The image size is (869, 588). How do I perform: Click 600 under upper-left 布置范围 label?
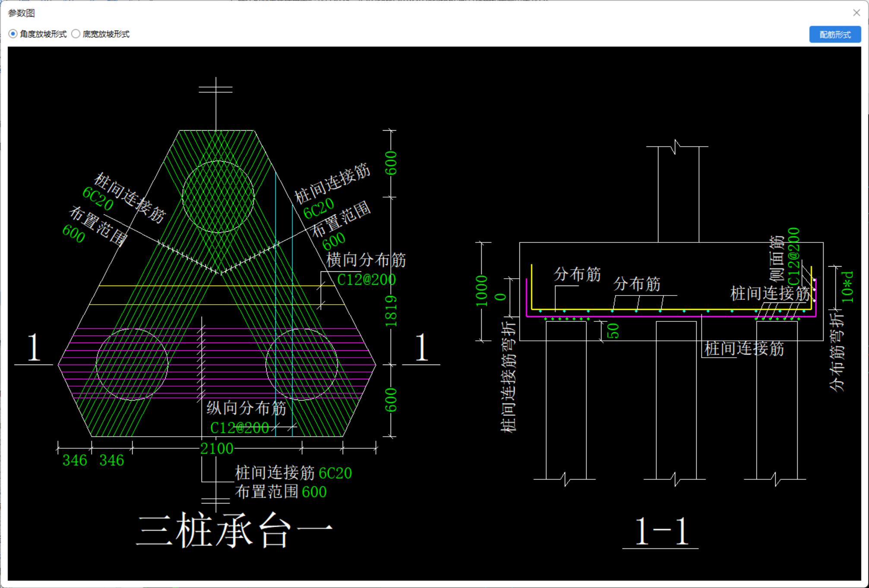click(x=74, y=234)
